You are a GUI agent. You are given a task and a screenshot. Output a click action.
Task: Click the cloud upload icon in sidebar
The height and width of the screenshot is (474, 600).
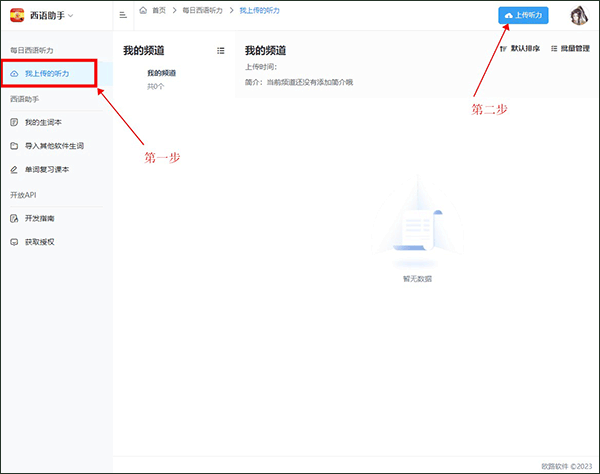click(13, 74)
